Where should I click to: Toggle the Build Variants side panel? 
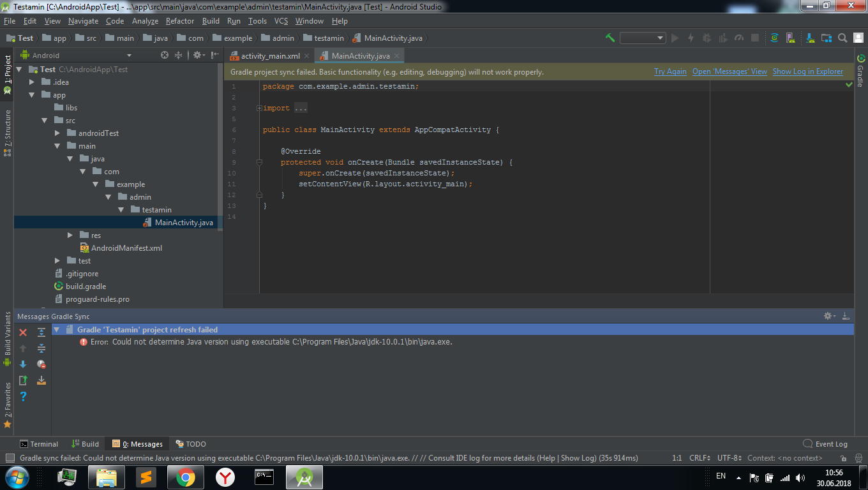(7, 338)
